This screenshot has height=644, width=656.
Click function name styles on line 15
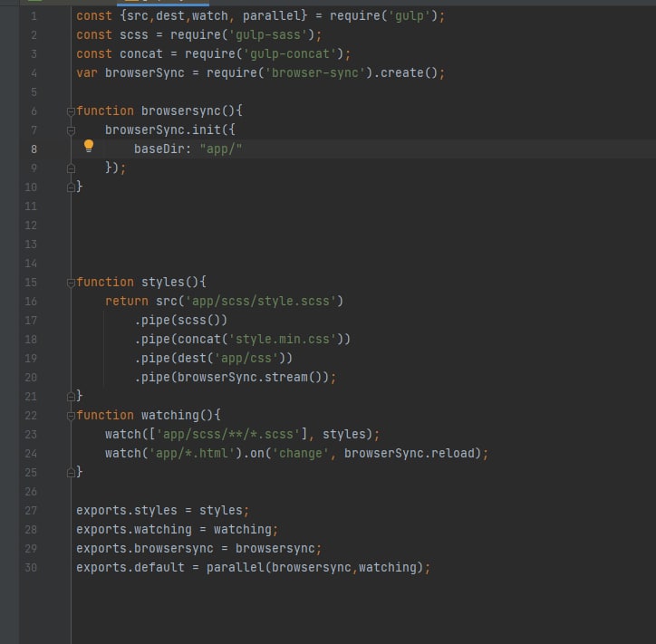(x=163, y=283)
